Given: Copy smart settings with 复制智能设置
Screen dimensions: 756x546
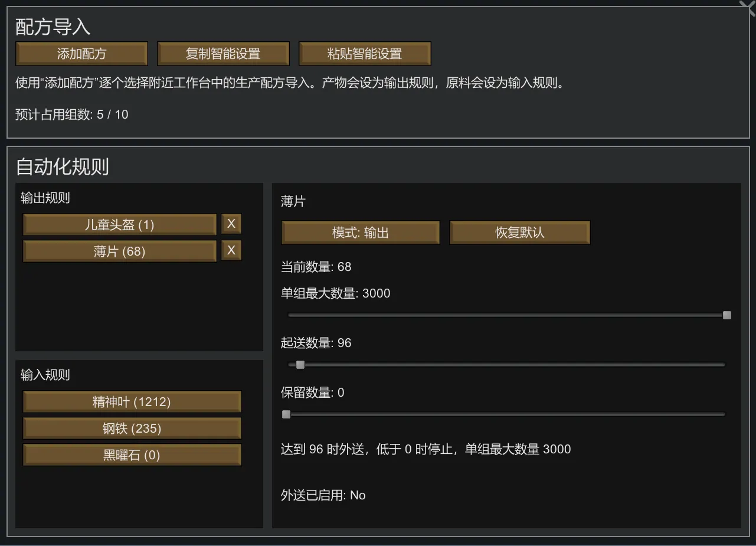Looking at the screenshot, I should point(223,54).
